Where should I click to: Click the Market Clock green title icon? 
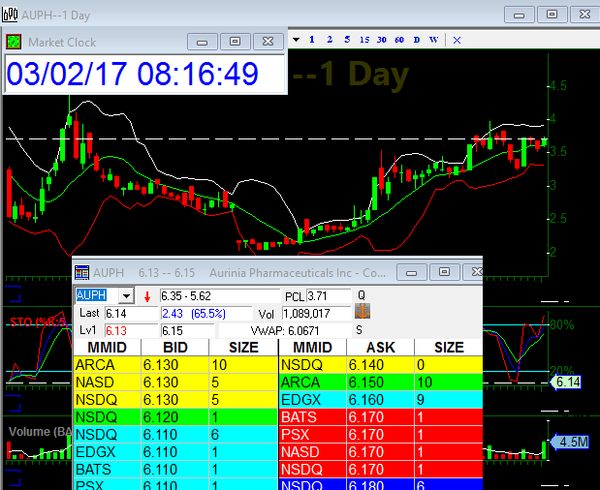pyautogui.click(x=14, y=41)
